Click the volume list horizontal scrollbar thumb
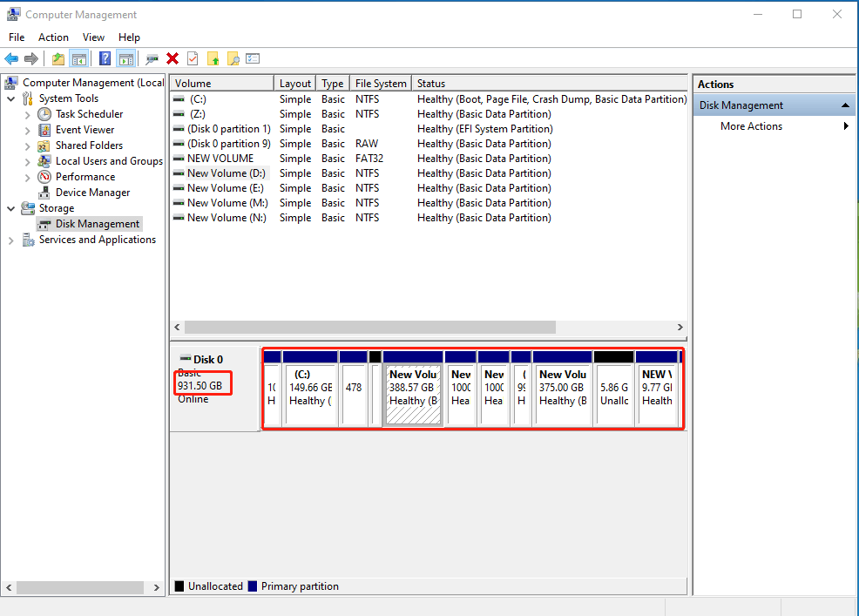Viewport: 859px width, 616px height. (370, 328)
